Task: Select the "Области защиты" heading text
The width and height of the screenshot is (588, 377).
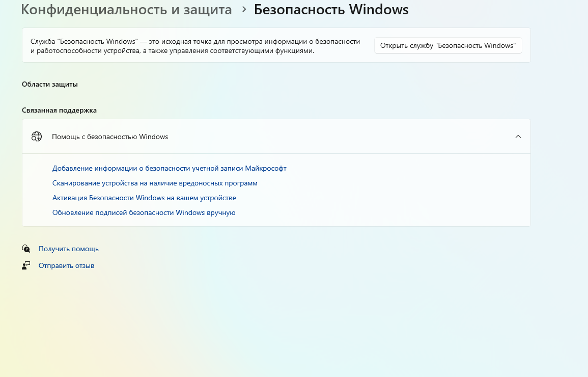Action: (50, 85)
